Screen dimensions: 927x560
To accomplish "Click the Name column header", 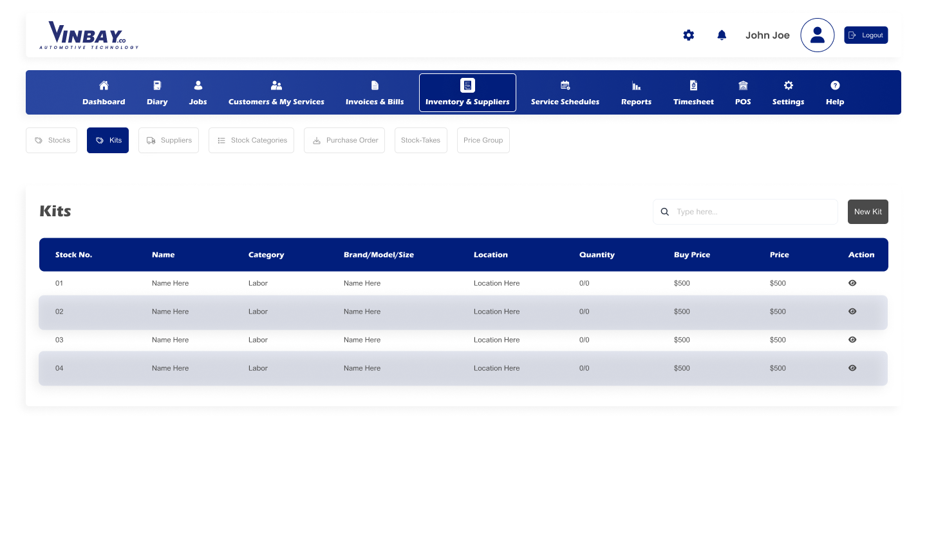I will tap(164, 255).
